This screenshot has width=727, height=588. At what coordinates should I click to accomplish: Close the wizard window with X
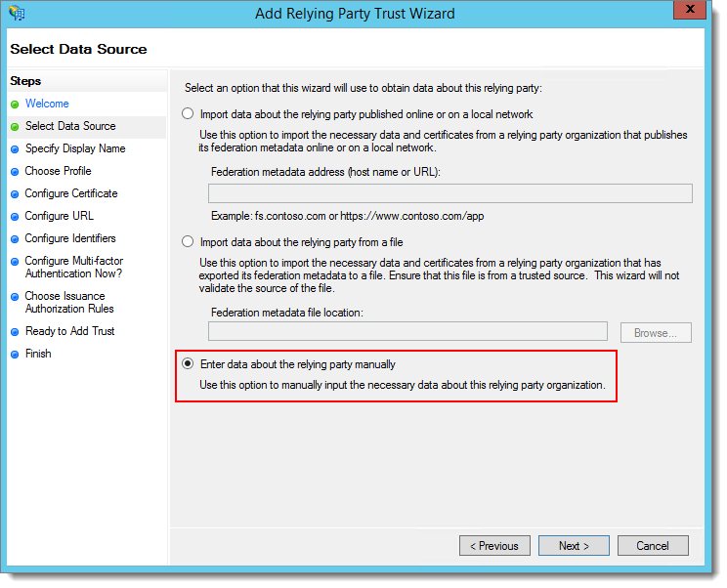coord(690,9)
